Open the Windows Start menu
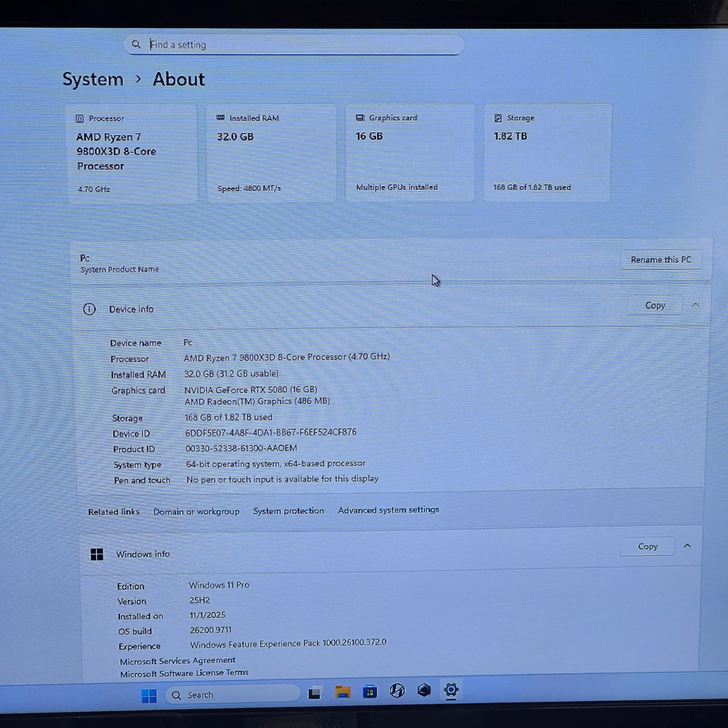Viewport: 728px width, 728px height. [149, 695]
